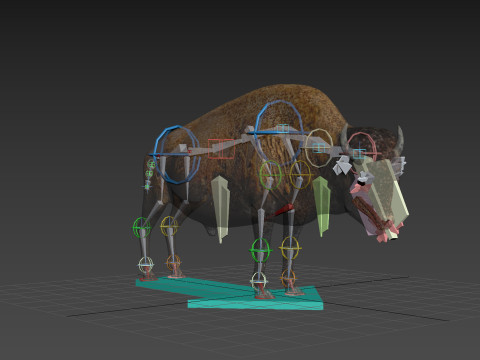Viewport: 480px width, 360px height.
Task: Select the yellow rear hock sphere control
Action: pos(169,226)
